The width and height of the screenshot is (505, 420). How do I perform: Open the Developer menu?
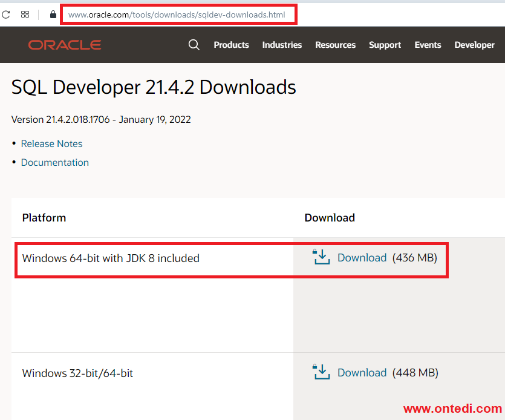coord(474,45)
